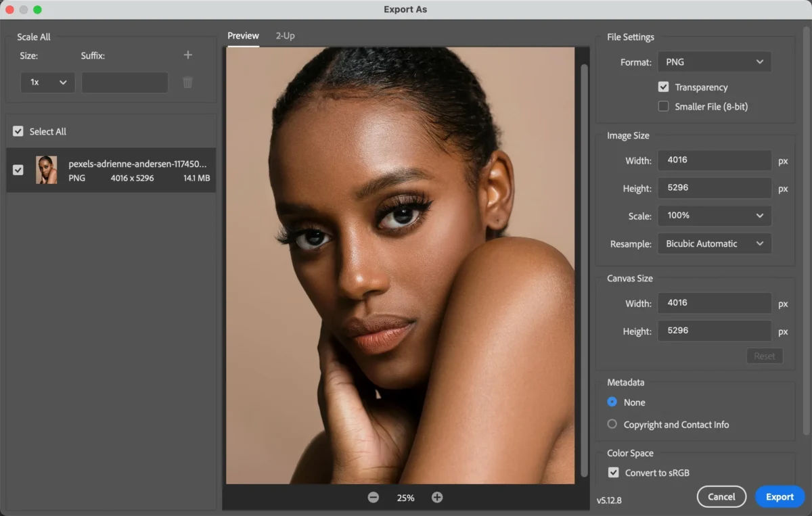
Task: Uncheck Convert to sRGB
Action: [613, 472]
